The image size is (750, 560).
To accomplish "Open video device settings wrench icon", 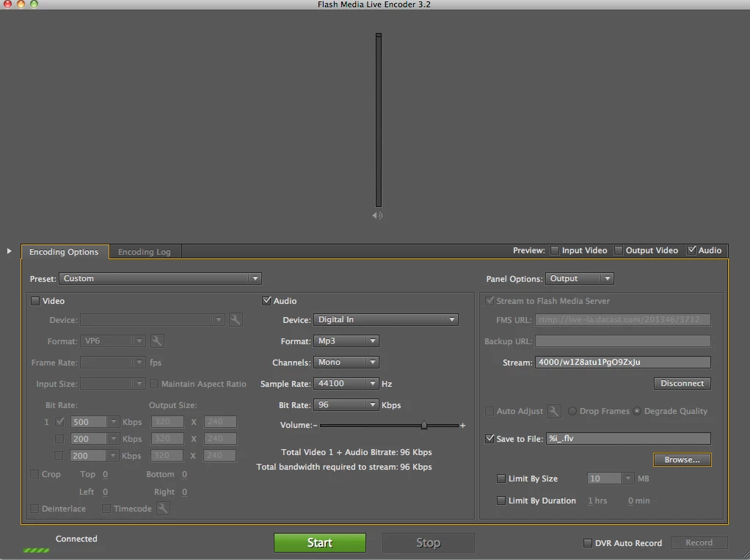I will click(x=236, y=319).
